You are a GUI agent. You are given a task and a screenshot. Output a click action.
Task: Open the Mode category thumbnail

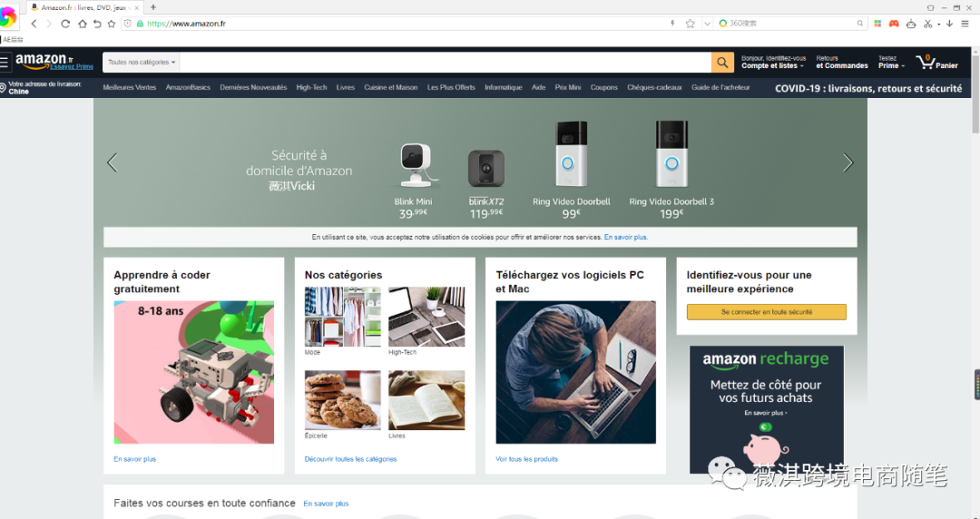tap(342, 317)
